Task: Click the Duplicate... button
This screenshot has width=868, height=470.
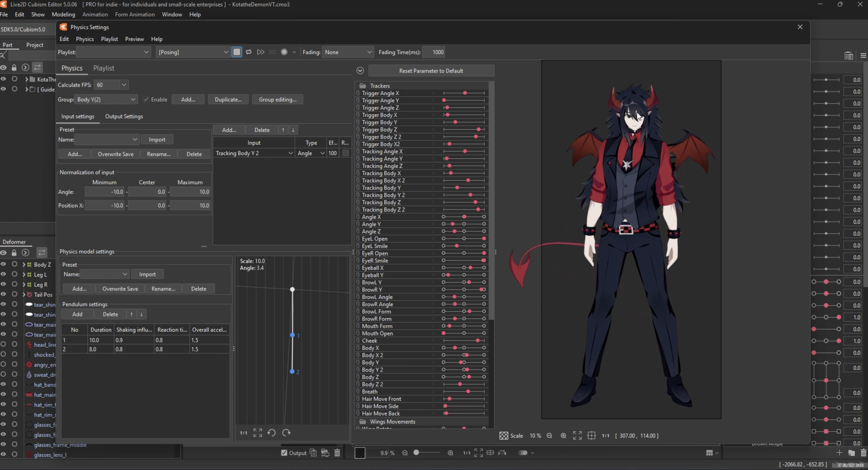Action: pyautogui.click(x=228, y=100)
